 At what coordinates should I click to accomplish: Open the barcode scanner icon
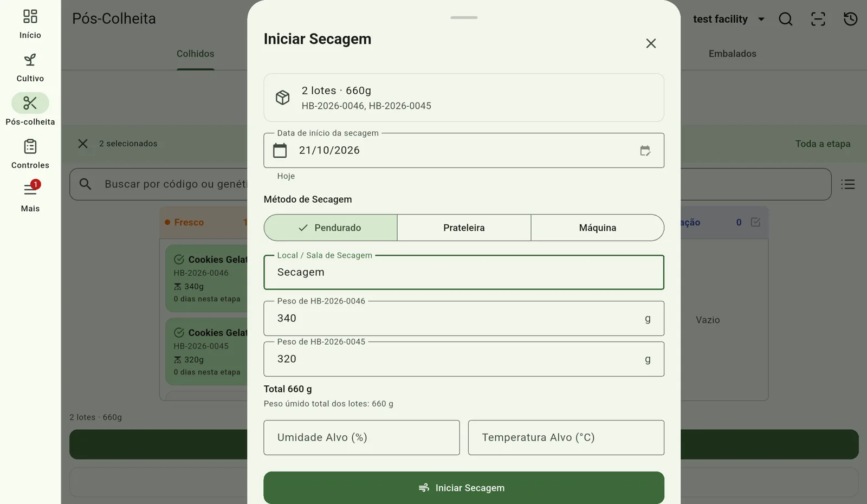click(x=818, y=19)
